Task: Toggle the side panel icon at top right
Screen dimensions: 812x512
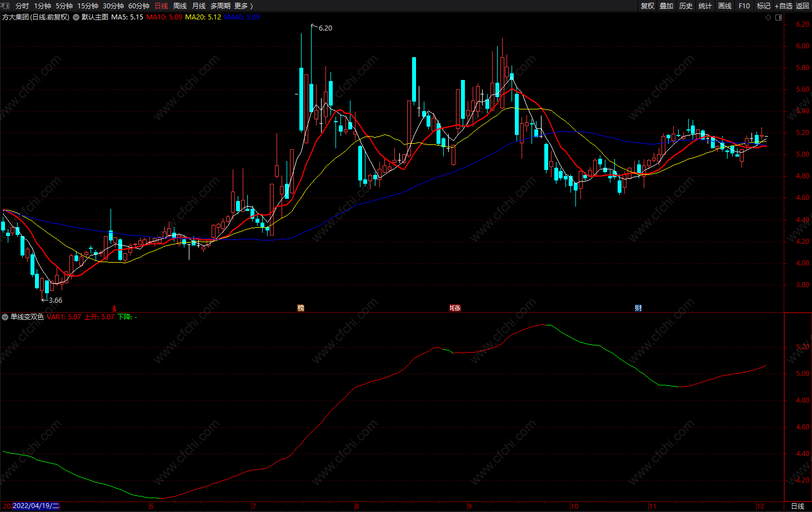Action: coord(779,17)
